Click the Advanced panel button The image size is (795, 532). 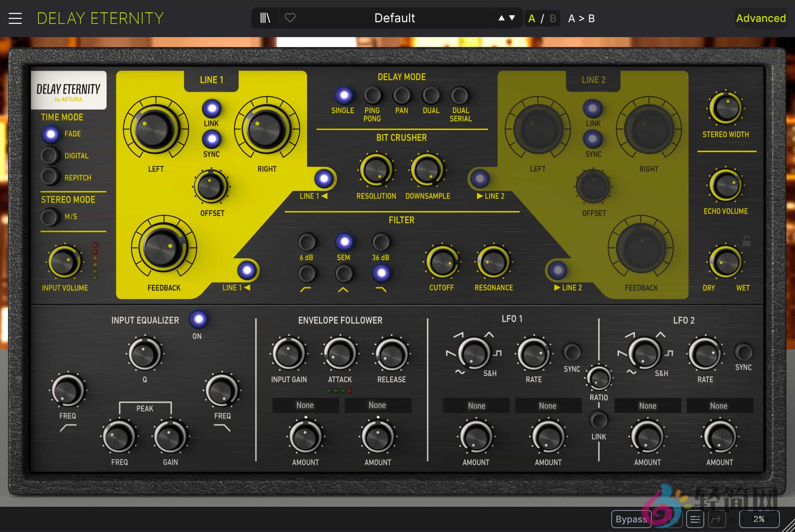point(761,18)
